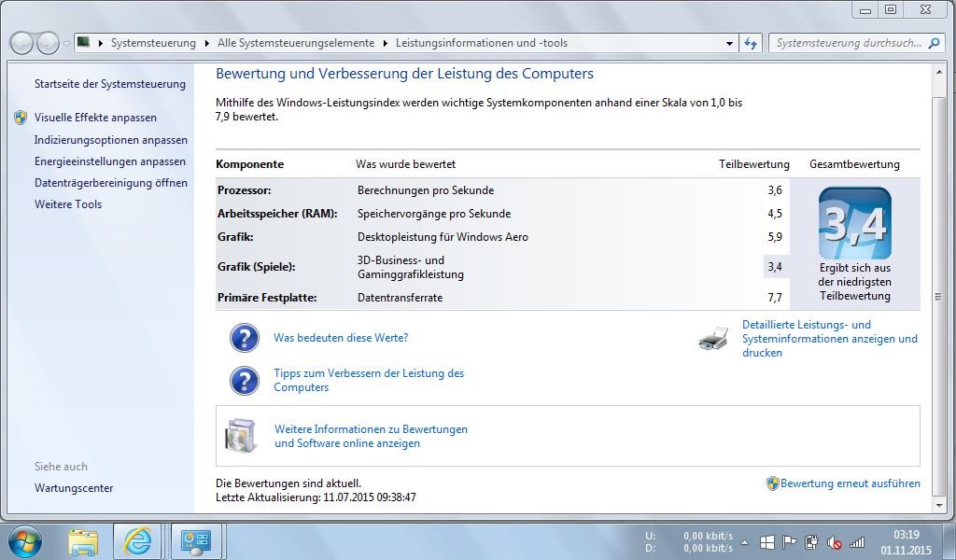Click the power plug battery tray icon

point(811,541)
